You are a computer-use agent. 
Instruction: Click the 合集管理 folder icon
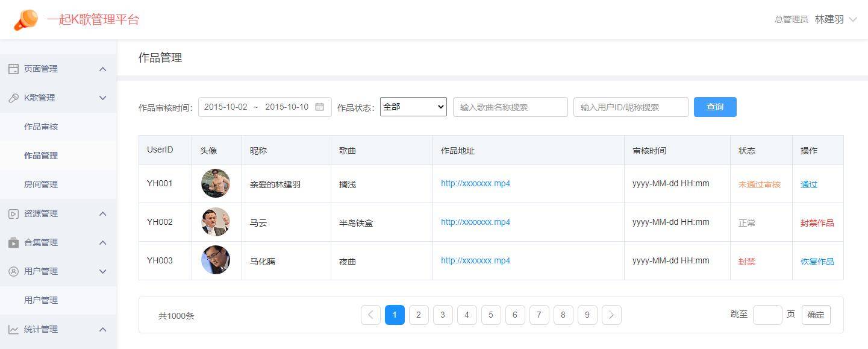(13, 242)
